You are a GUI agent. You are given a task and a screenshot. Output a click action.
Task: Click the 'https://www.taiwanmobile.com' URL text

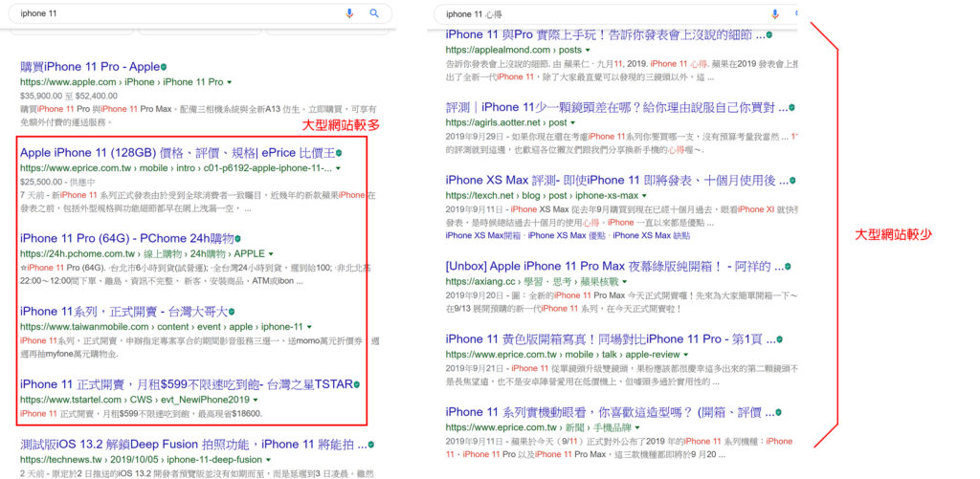[84, 327]
